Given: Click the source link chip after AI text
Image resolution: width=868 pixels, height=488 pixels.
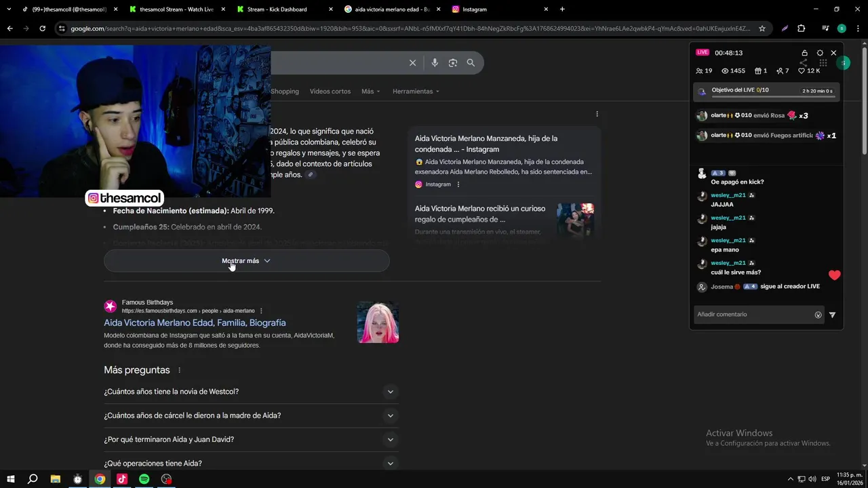Looking at the screenshot, I should point(311,175).
